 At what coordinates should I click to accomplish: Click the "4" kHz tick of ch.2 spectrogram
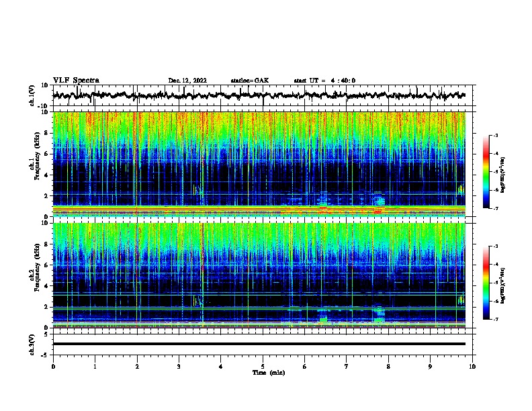47,286
